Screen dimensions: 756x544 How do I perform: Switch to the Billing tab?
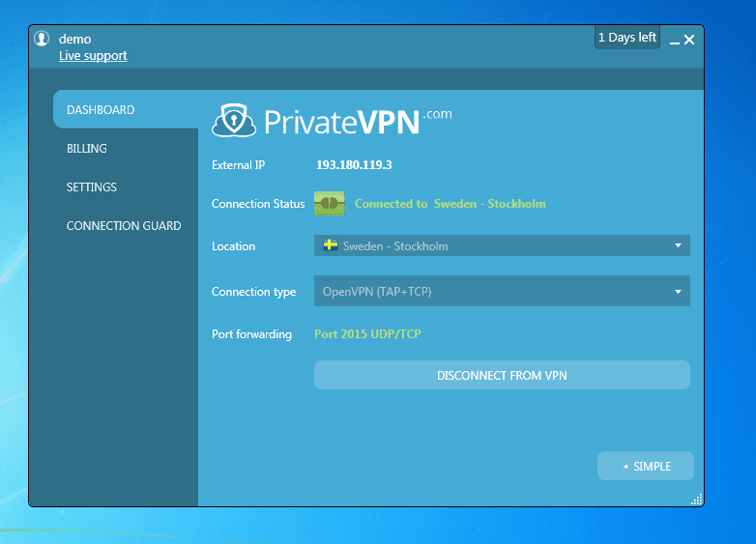(x=87, y=149)
